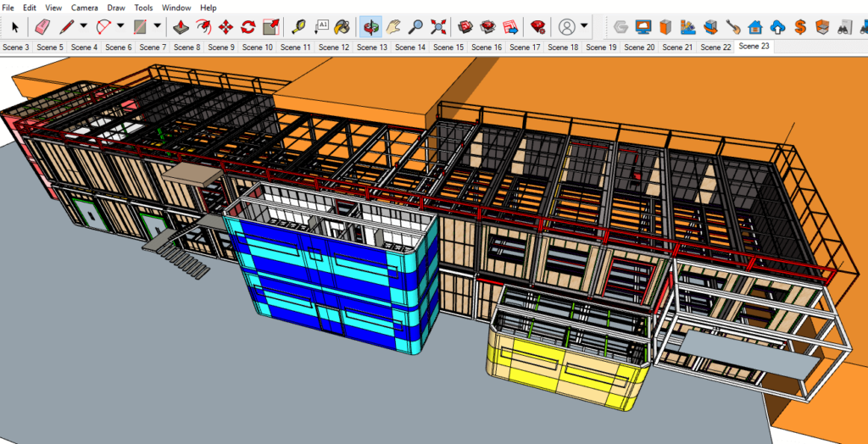Click the Zoom Extents icon
Screen dimensions: 868x444
tap(438, 26)
